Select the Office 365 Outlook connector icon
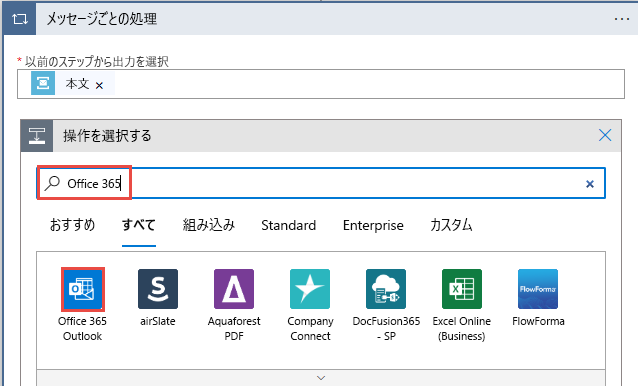This screenshot has height=386, width=638. coord(83,289)
